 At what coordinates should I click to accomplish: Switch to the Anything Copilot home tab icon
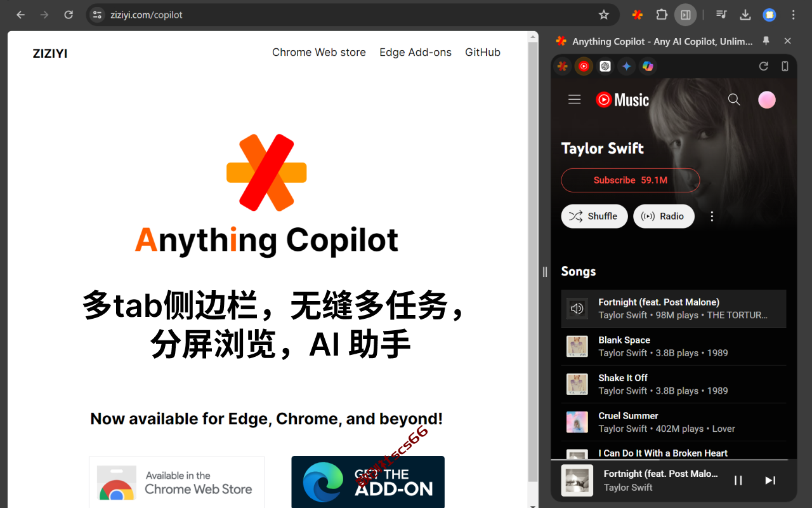point(563,66)
